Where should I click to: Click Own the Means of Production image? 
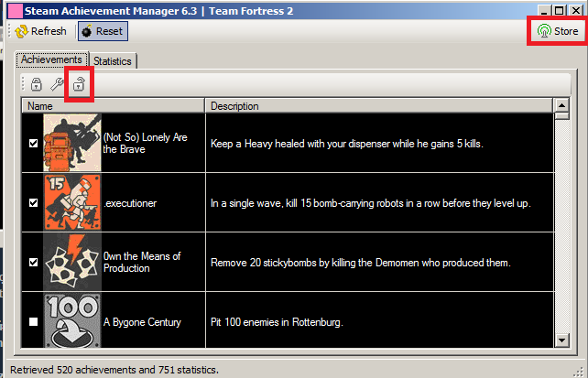pos(72,262)
